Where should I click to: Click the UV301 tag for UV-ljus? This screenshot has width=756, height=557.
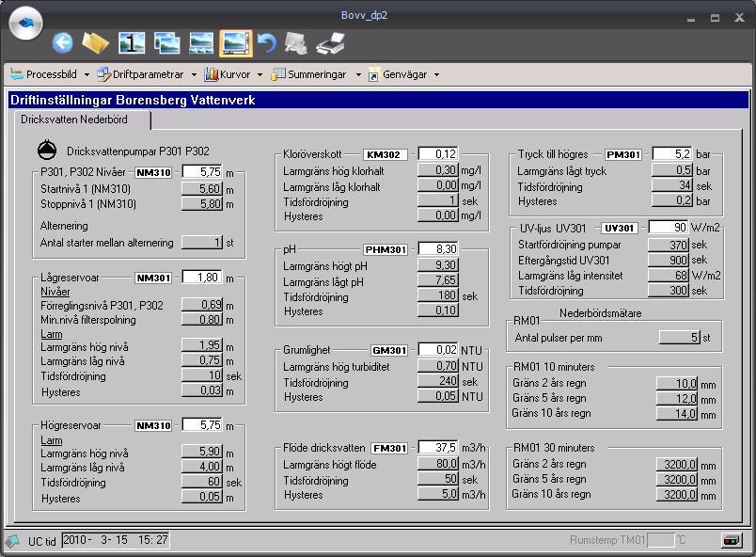620,228
